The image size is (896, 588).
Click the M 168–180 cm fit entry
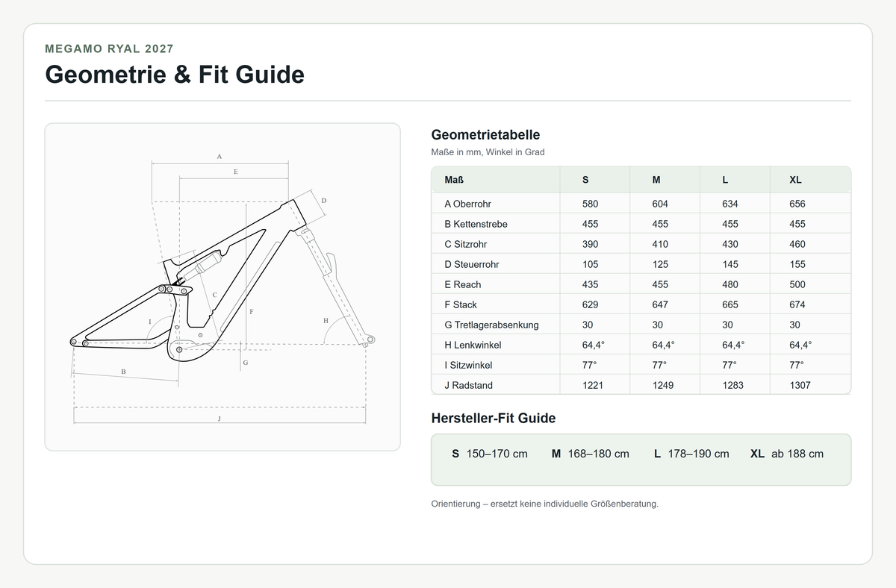591,454
